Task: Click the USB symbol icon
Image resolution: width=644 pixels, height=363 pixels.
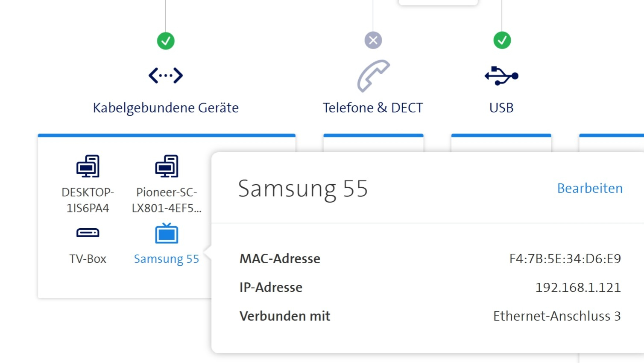Action: tap(501, 76)
